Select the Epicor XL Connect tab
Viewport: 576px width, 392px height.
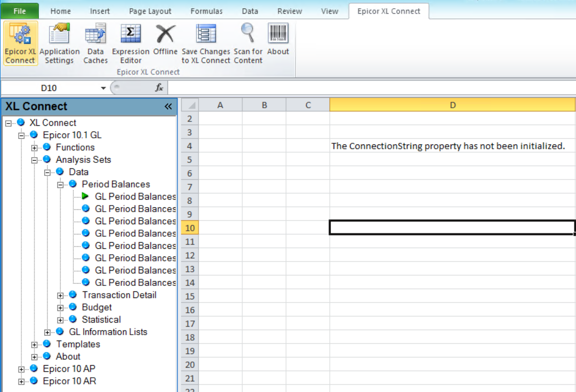pos(389,11)
